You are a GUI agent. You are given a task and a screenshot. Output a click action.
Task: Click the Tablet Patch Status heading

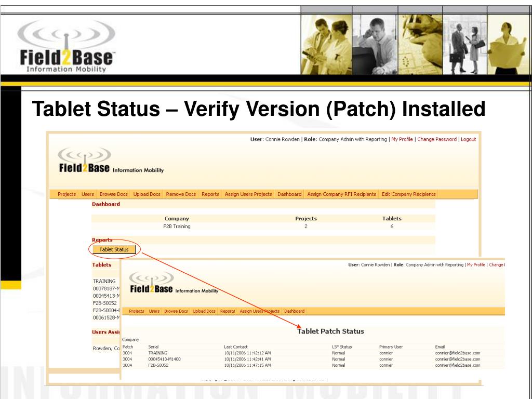330,331
